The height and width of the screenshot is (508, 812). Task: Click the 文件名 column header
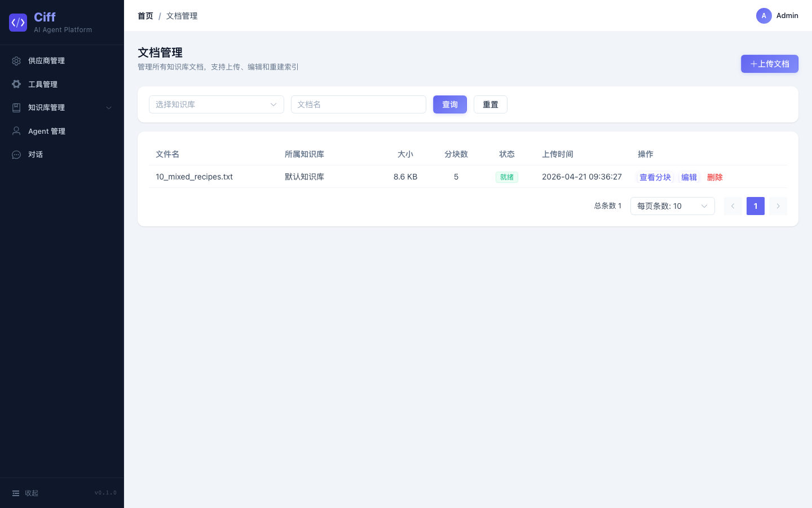(x=167, y=154)
